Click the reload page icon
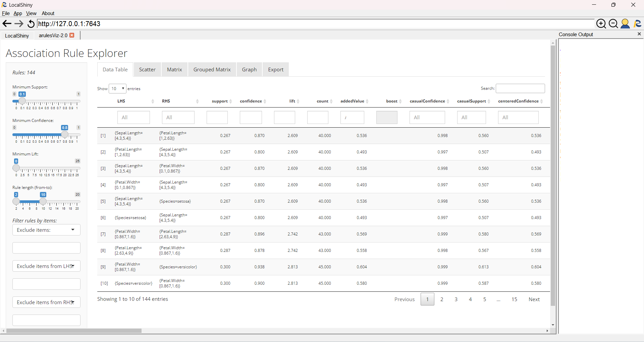This screenshot has height=342, width=644. 31,23
